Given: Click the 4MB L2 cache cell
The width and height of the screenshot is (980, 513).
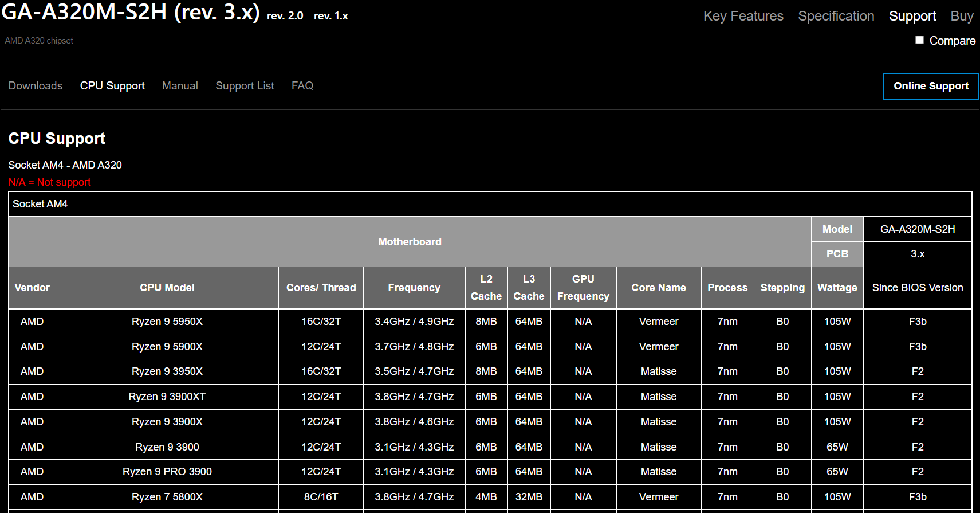Looking at the screenshot, I should (486, 497).
